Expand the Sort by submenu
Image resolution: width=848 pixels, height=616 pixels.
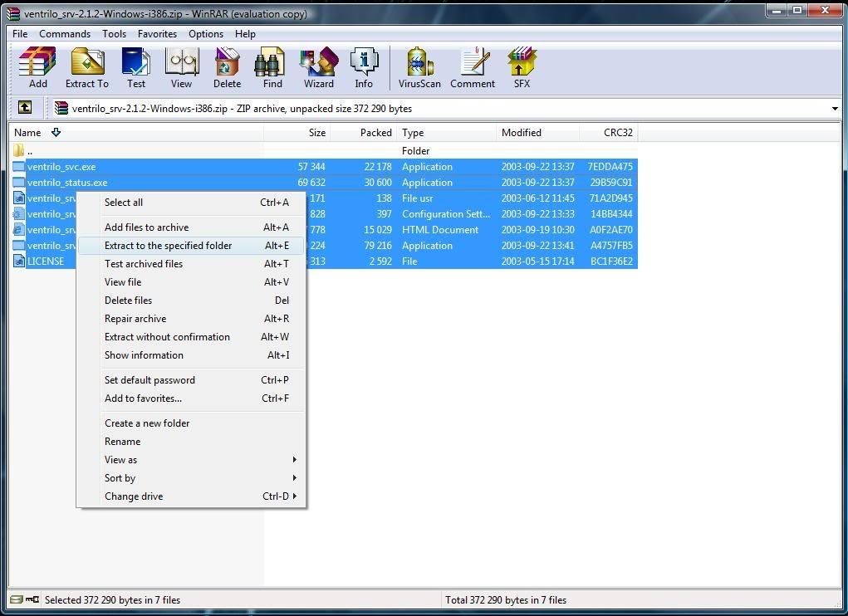294,477
